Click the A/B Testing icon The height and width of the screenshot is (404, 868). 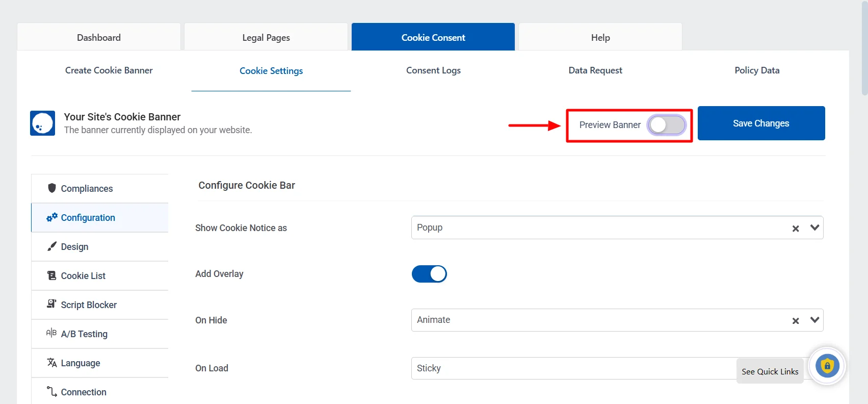point(51,333)
